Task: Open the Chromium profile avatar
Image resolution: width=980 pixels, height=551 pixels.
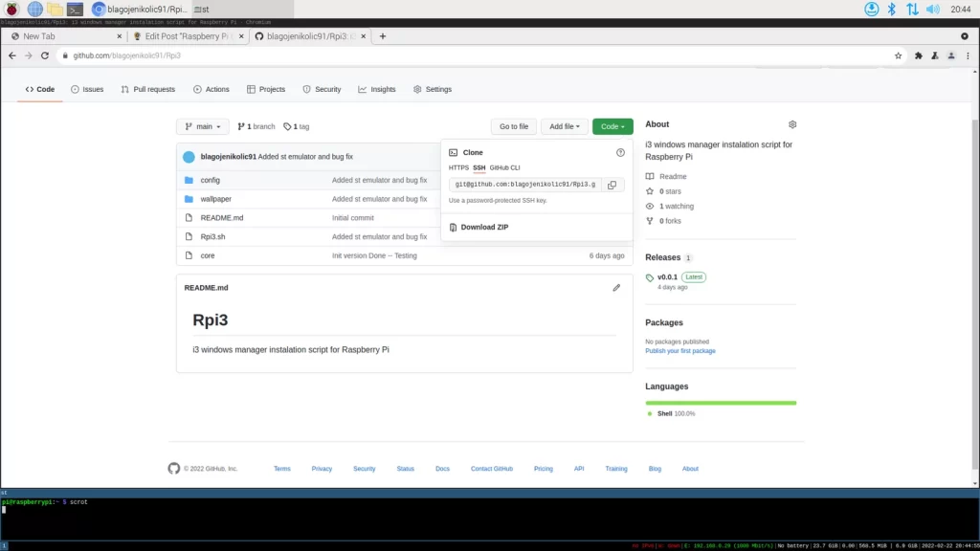Action: pos(951,55)
